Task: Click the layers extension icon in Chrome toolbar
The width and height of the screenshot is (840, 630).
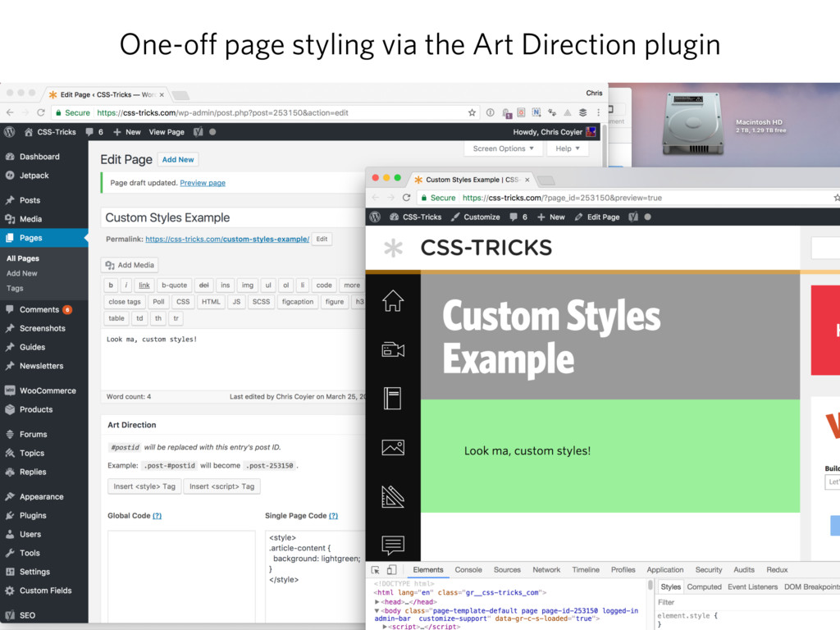Action: click(583, 112)
